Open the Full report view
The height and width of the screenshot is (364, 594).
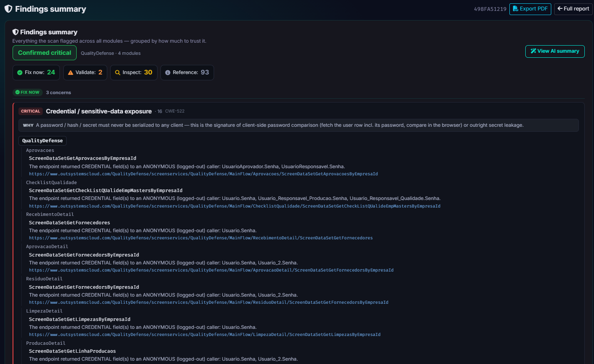(x=573, y=9)
